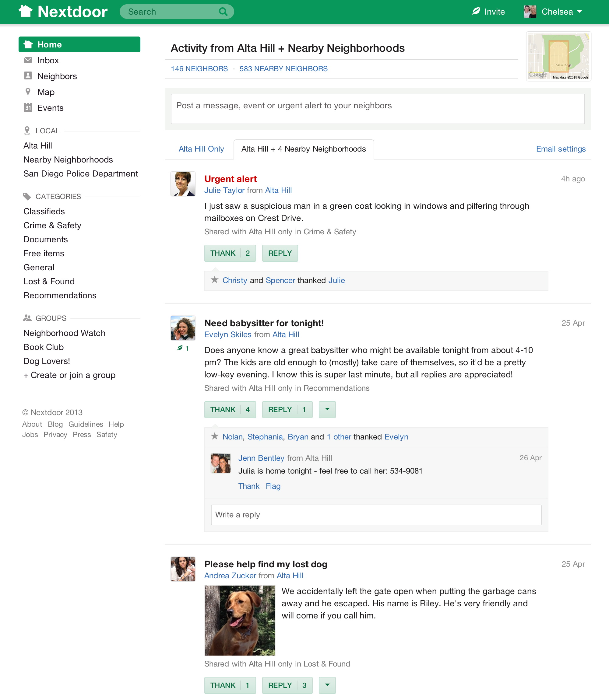
Task: Open the Neighborhood Watch group
Action: point(64,333)
